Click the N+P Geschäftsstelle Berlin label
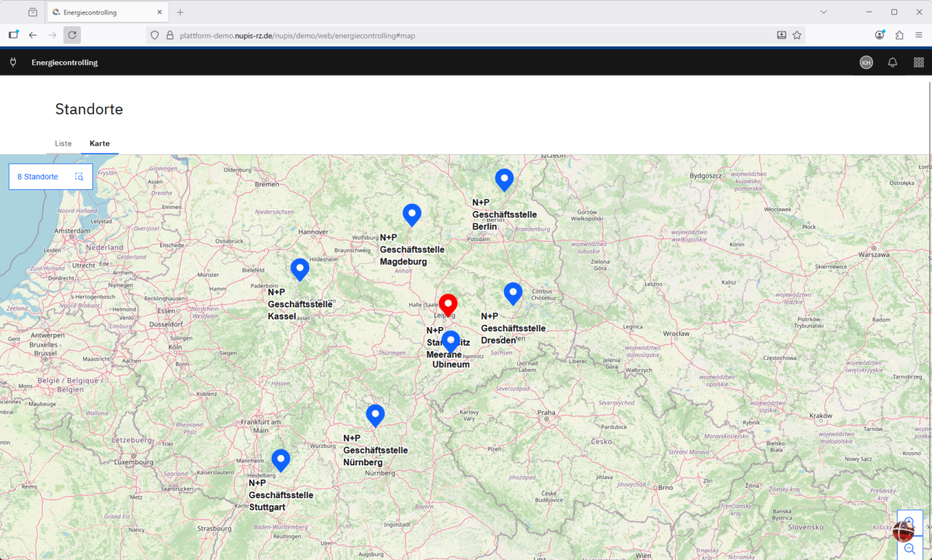Image resolution: width=932 pixels, height=560 pixels. pyautogui.click(x=505, y=215)
